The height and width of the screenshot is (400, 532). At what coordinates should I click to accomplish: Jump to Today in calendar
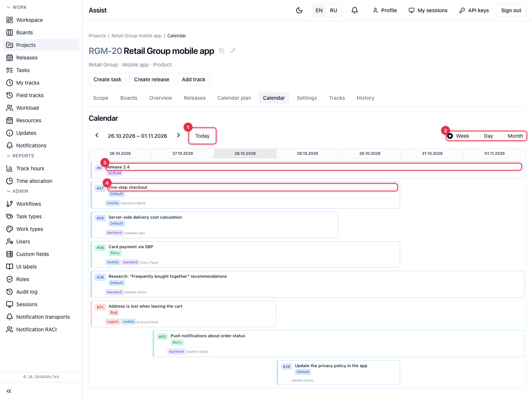point(202,136)
